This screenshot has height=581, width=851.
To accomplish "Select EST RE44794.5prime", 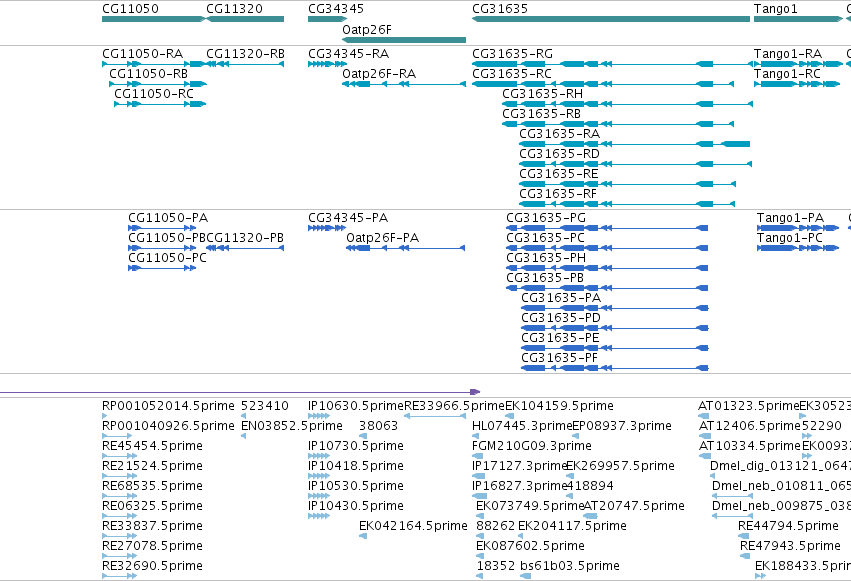I will pyautogui.click(x=742, y=537).
